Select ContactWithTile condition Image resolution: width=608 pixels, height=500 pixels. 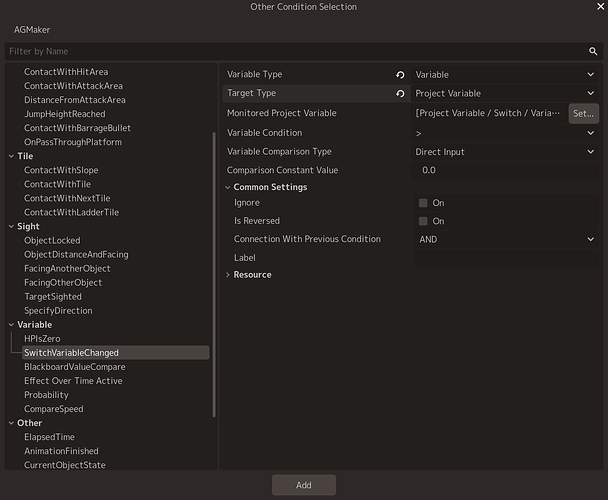[57, 184]
